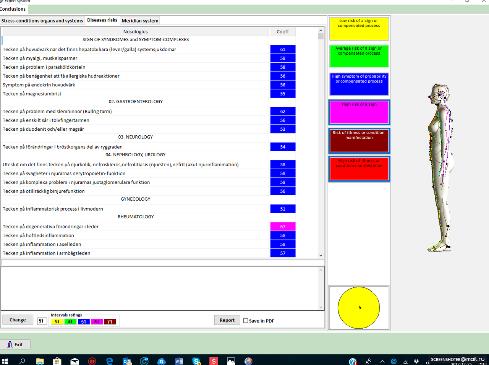The image size is (489, 365).
Task: Select the magenta high risk legend box
Action: pos(359,112)
